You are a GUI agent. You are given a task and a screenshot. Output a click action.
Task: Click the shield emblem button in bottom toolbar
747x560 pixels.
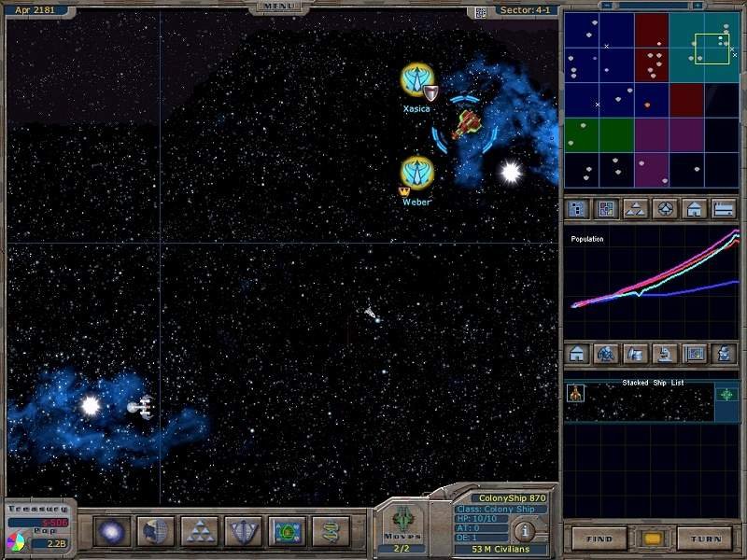coord(244,531)
